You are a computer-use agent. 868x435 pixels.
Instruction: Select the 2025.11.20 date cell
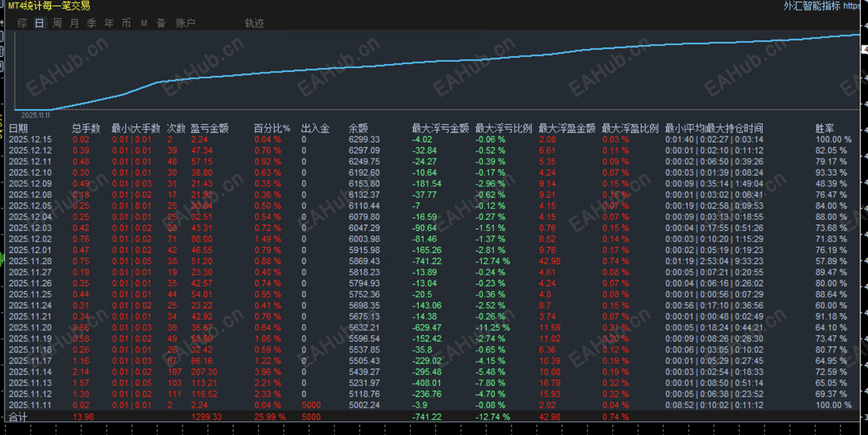(x=30, y=328)
